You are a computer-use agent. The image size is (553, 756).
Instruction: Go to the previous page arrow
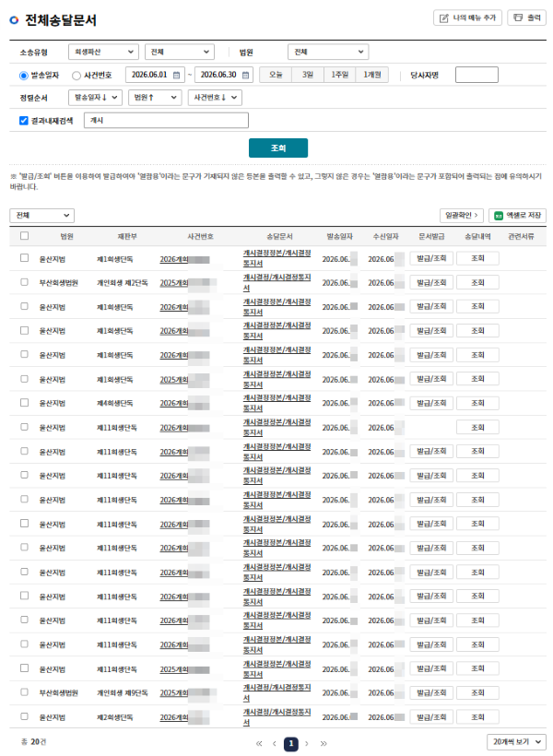[275, 743]
